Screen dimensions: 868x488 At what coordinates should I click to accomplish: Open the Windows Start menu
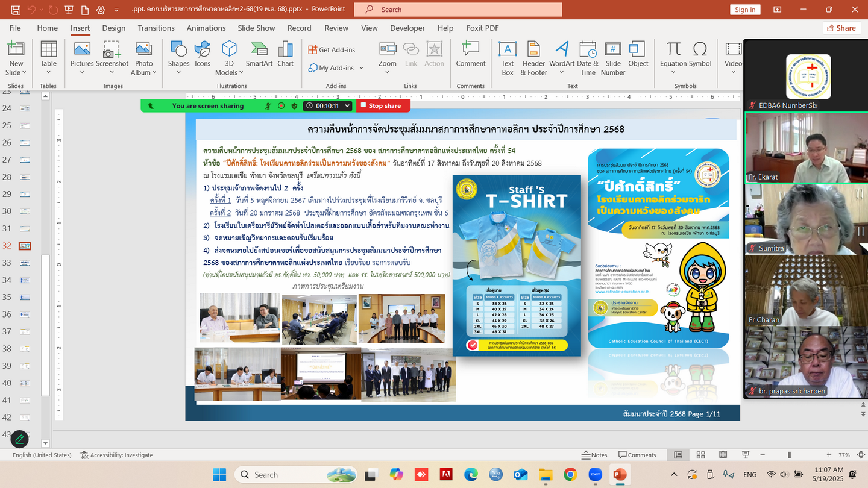219,474
